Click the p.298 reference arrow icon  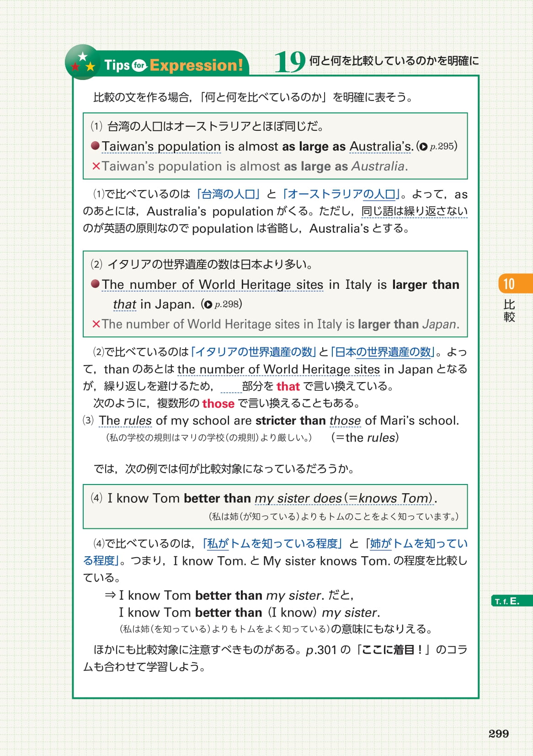coord(208,304)
